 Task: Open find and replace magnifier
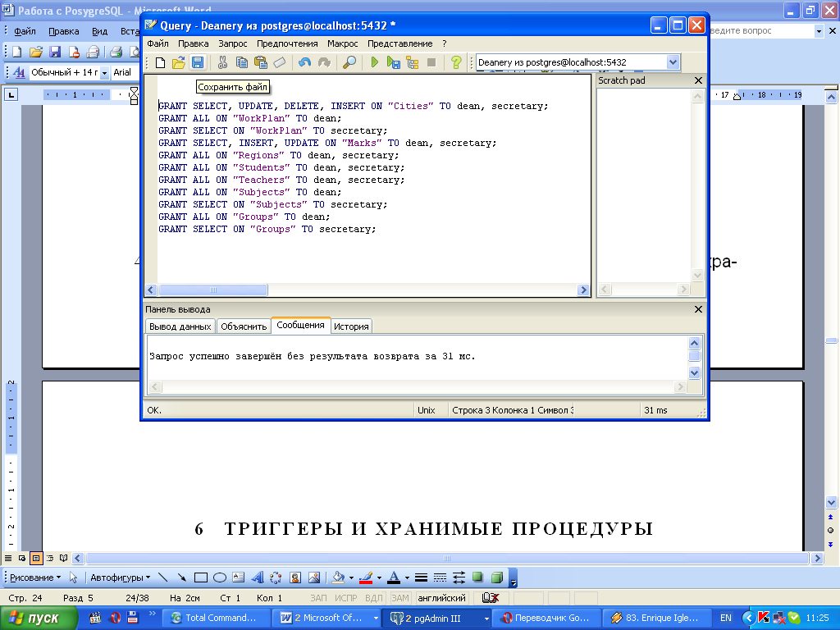point(349,62)
